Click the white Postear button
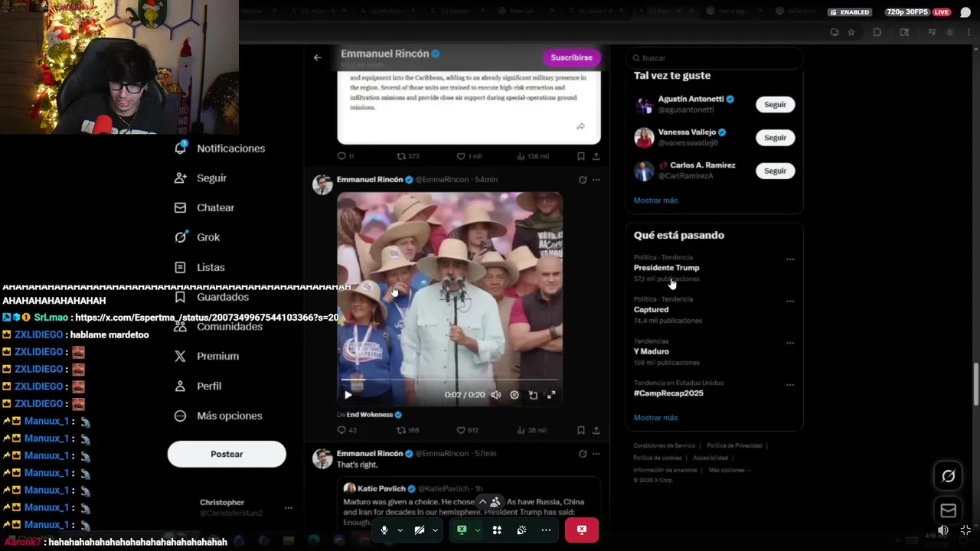Image resolution: width=980 pixels, height=551 pixels. pyautogui.click(x=227, y=454)
